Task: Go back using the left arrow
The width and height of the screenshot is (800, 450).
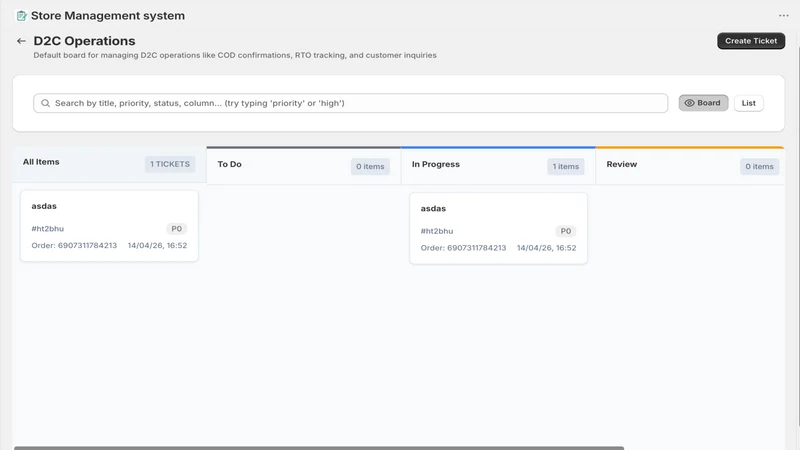Action: (x=21, y=41)
